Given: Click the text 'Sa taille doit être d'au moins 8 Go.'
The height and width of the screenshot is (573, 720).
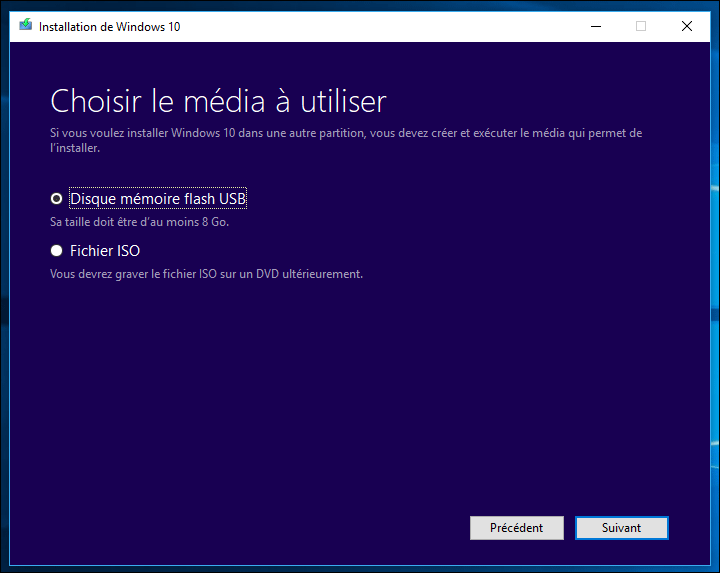Looking at the screenshot, I should [139, 222].
